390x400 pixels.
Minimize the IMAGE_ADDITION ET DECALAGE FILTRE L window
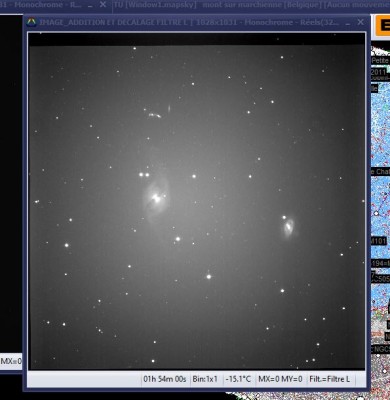(348, 23)
